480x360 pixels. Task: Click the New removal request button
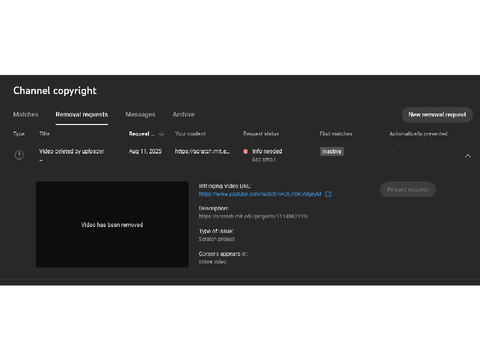[x=437, y=114]
